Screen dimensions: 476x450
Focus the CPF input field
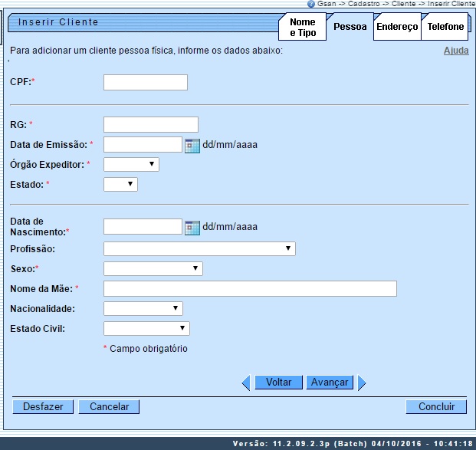click(146, 82)
